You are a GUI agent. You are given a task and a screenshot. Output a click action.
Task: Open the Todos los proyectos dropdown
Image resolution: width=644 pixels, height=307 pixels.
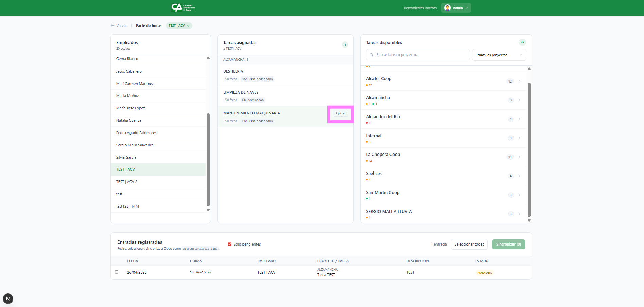(499, 55)
